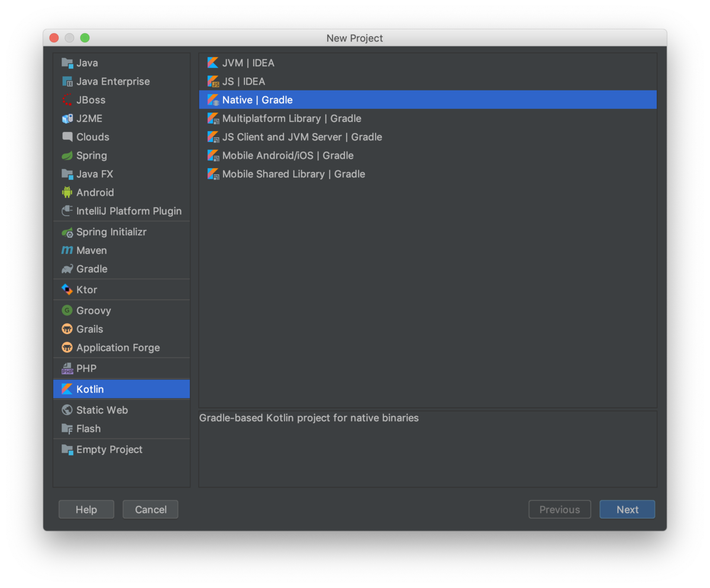Image resolution: width=710 pixels, height=588 pixels.
Task: Click the PHP icon in sidebar
Action: click(67, 369)
